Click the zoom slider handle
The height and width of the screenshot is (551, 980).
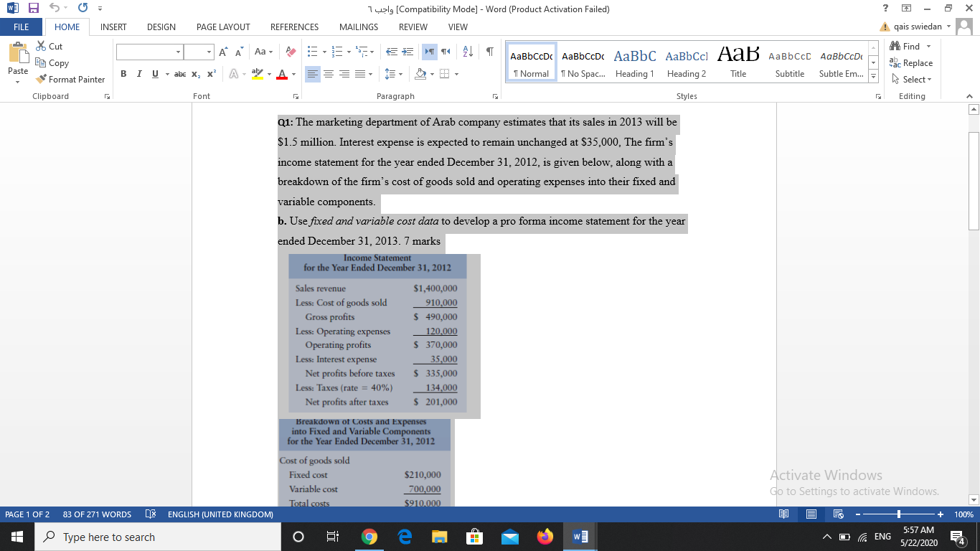coord(898,514)
